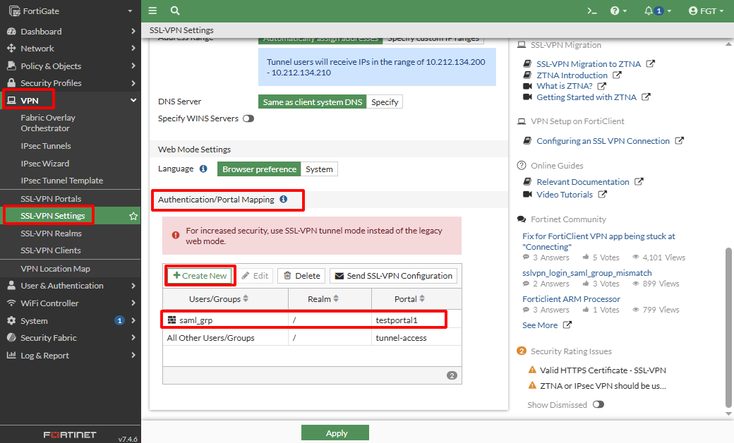Expand Security Profiles menu
734x443 pixels.
coord(70,83)
